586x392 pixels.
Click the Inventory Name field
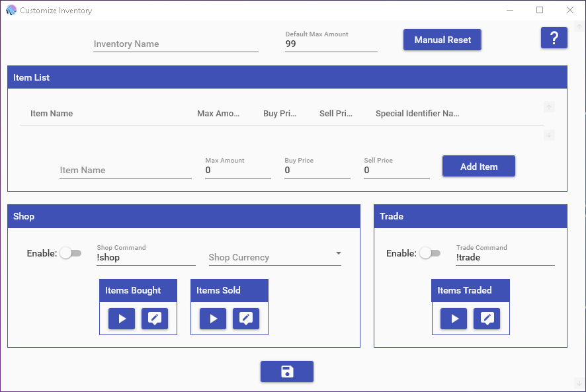[175, 44]
